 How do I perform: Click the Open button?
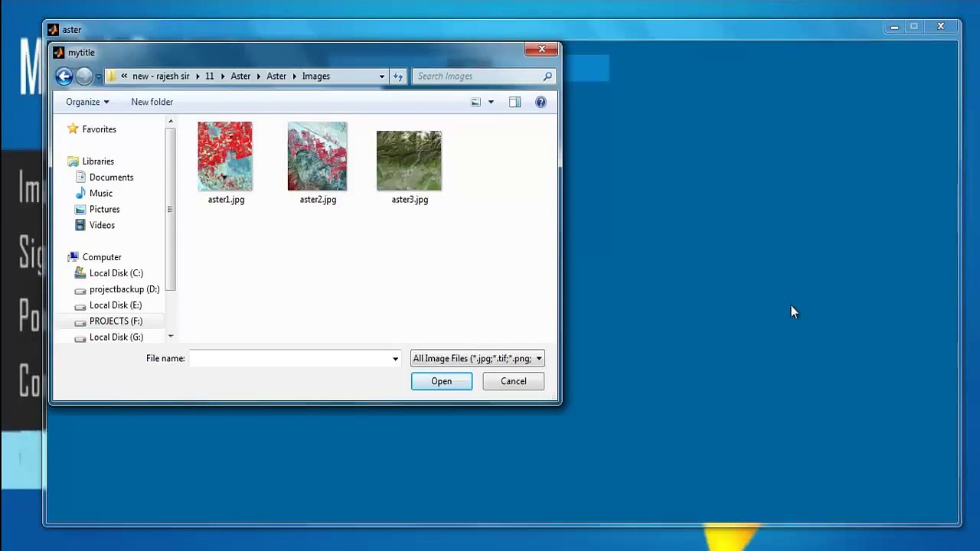click(442, 381)
